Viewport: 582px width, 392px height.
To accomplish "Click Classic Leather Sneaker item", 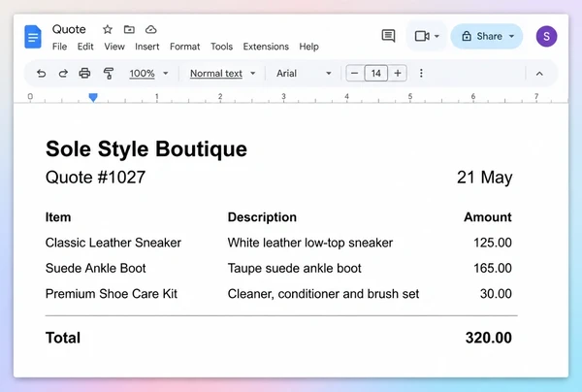I will coord(113,243).
